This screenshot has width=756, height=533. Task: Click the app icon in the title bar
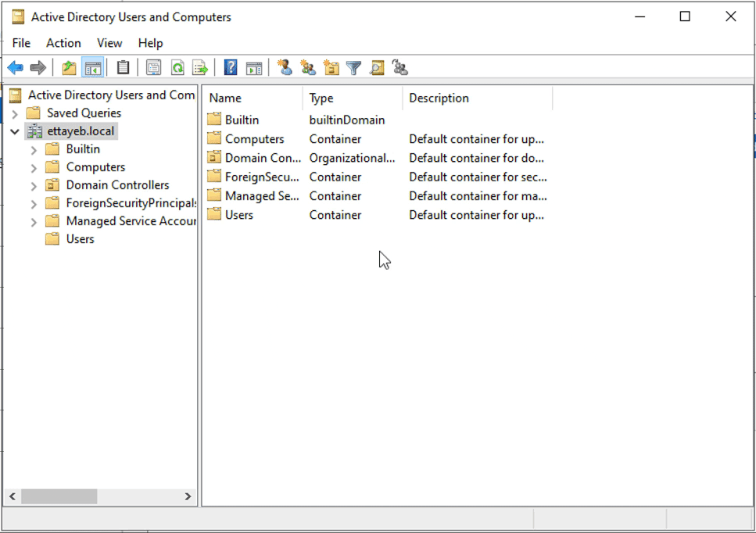click(x=18, y=17)
